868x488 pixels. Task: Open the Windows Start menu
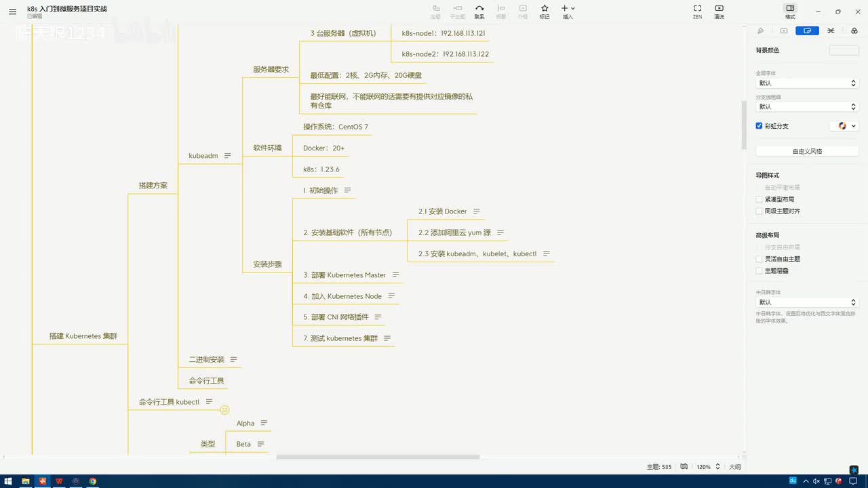7,481
